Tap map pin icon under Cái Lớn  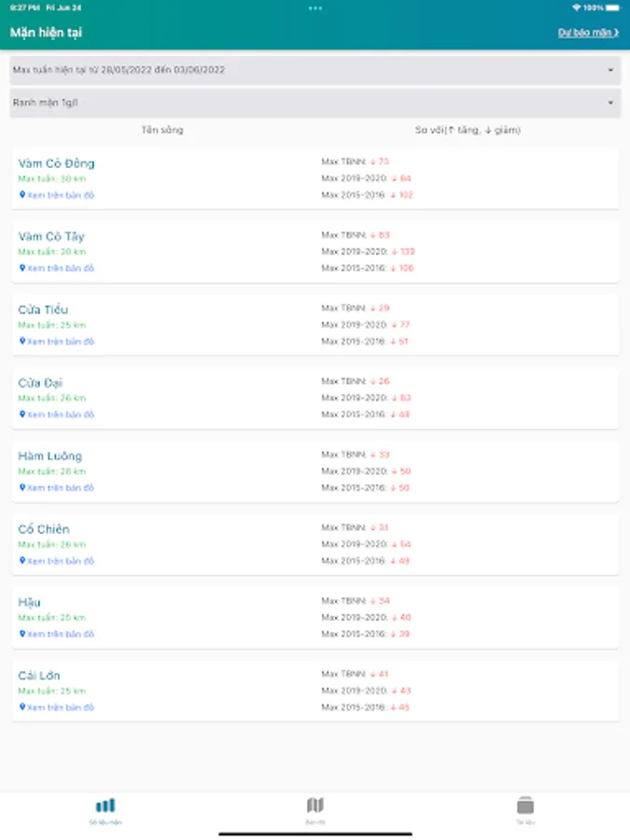(22, 707)
